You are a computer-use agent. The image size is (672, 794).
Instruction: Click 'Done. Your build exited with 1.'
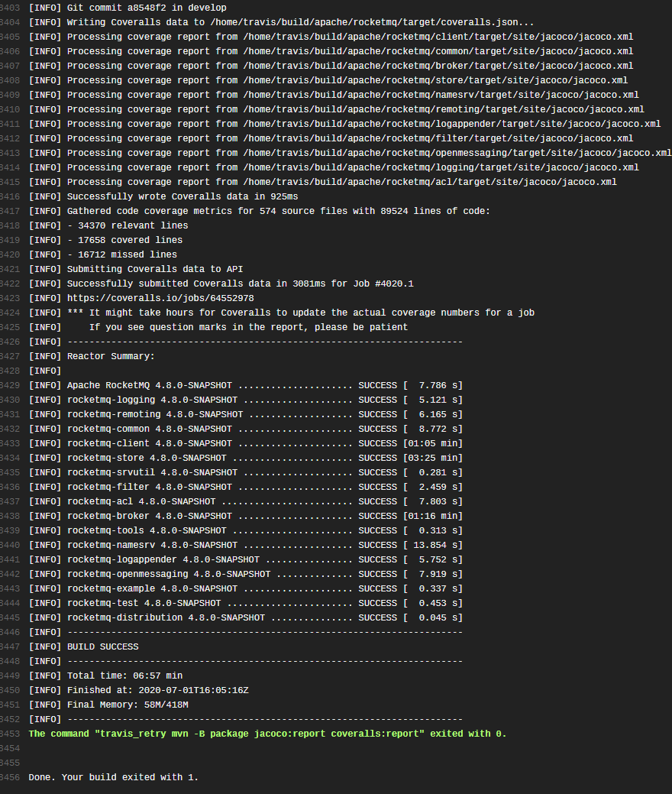[x=113, y=777]
